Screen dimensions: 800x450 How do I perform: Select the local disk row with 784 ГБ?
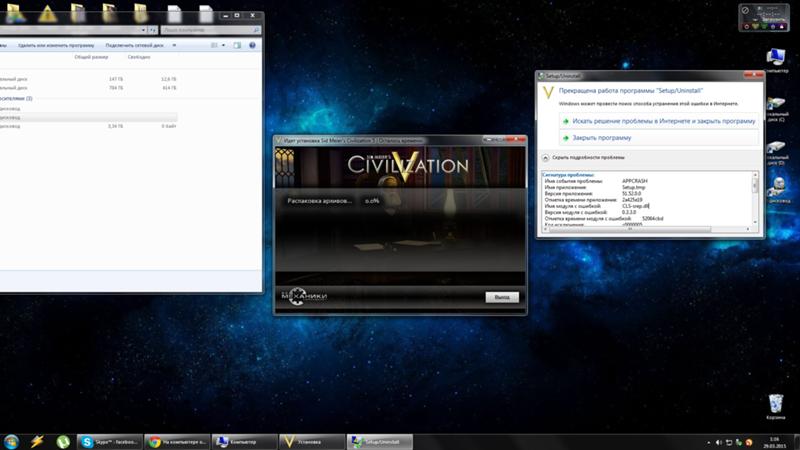88,88
